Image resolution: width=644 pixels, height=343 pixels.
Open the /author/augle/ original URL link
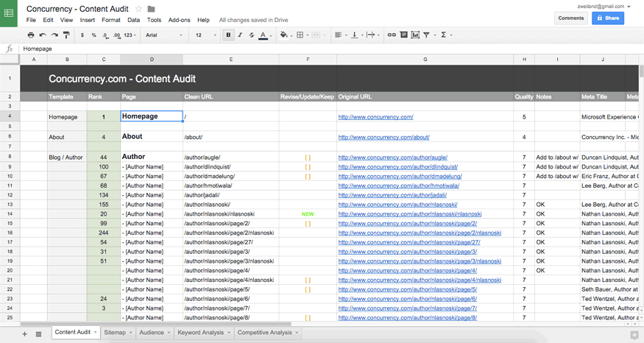(392, 158)
